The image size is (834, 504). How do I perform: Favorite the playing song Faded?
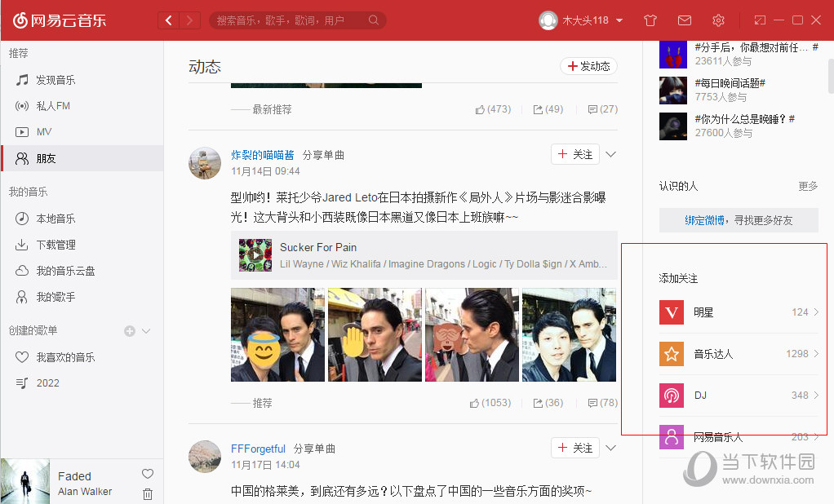[x=146, y=474]
